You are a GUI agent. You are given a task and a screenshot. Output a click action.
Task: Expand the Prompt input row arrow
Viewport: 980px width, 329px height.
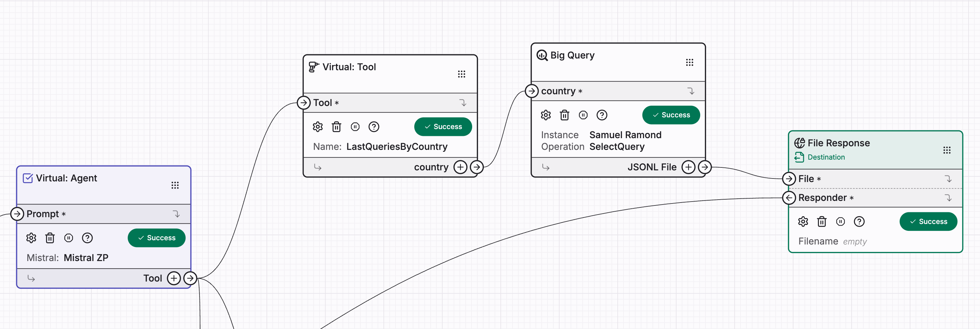[176, 214]
